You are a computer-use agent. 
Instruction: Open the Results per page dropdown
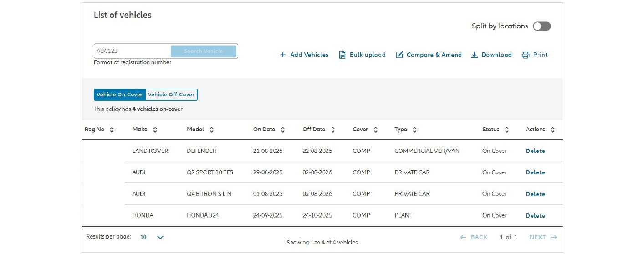tap(152, 237)
